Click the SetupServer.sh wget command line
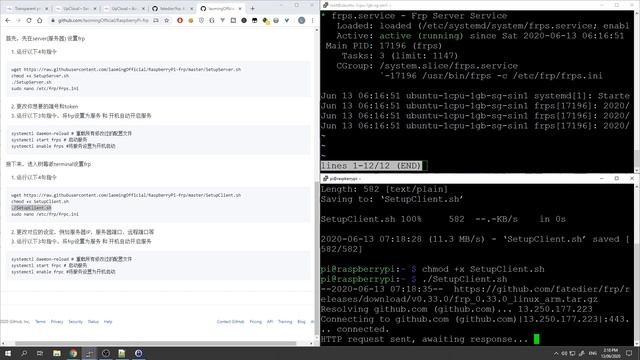640x360 pixels. click(x=126, y=69)
